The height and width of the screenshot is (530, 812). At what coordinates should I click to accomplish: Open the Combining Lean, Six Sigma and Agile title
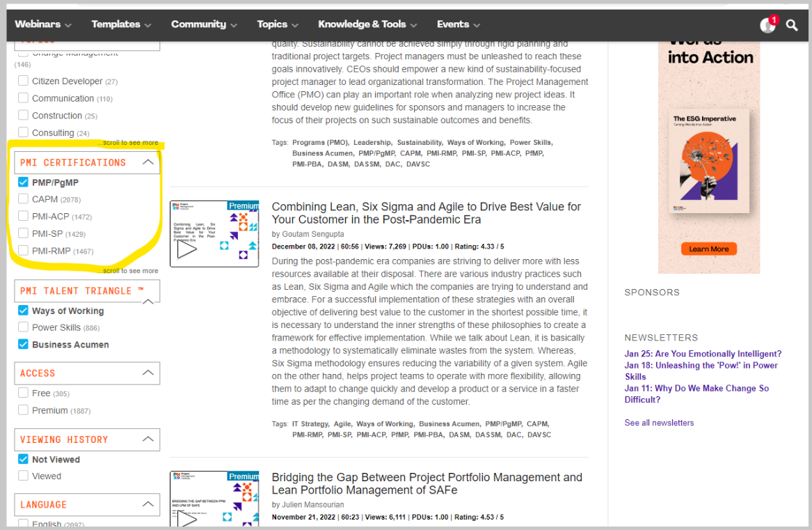point(427,213)
